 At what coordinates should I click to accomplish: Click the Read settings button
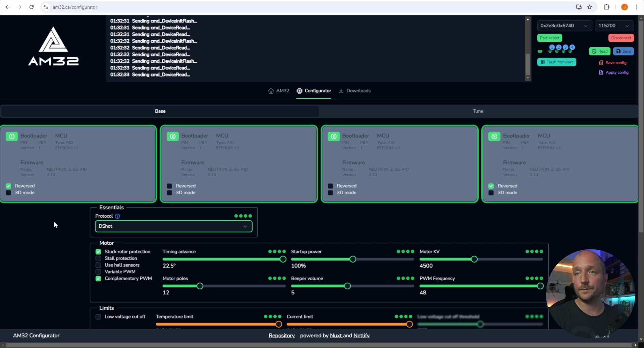599,51
